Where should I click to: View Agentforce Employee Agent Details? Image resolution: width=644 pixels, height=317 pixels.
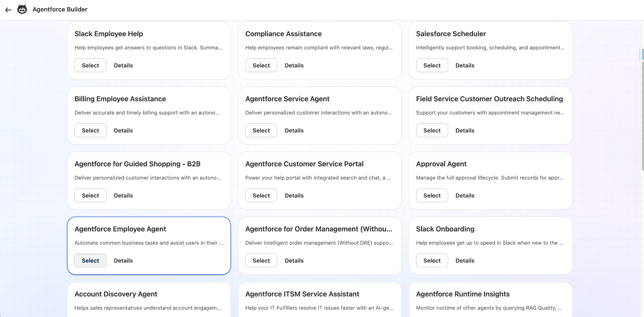[123, 261]
